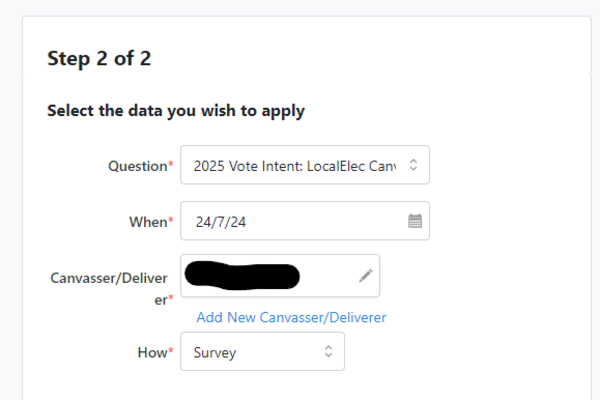600x400 pixels.
Task: Click the When field label
Action: click(x=146, y=222)
